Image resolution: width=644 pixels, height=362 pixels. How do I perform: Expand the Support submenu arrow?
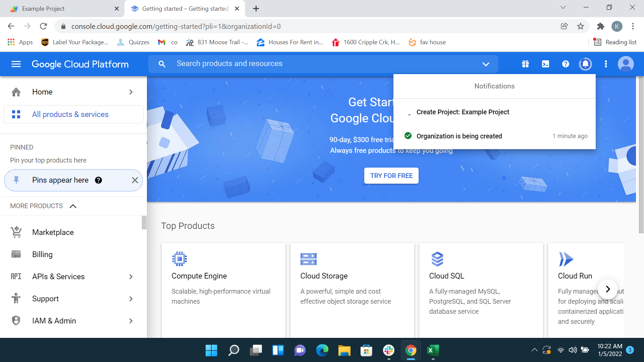(131, 299)
